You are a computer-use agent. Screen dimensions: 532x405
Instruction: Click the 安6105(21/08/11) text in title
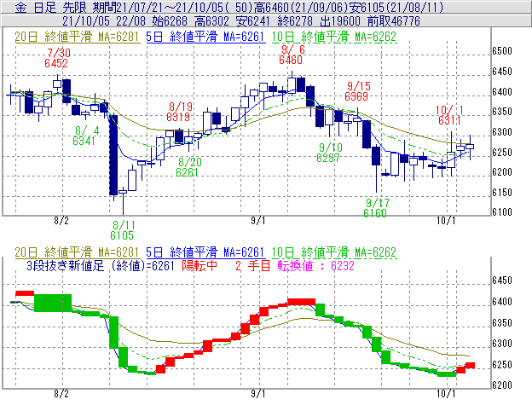click(395, 7)
